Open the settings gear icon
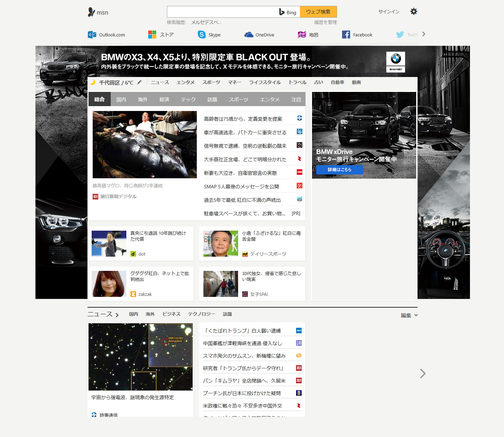The height and width of the screenshot is (437, 504). click(x=413, y=11)
